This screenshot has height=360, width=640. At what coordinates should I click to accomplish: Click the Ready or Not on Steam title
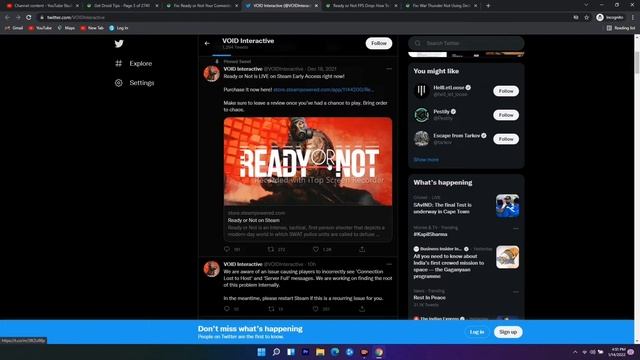[x=253, y=220]
